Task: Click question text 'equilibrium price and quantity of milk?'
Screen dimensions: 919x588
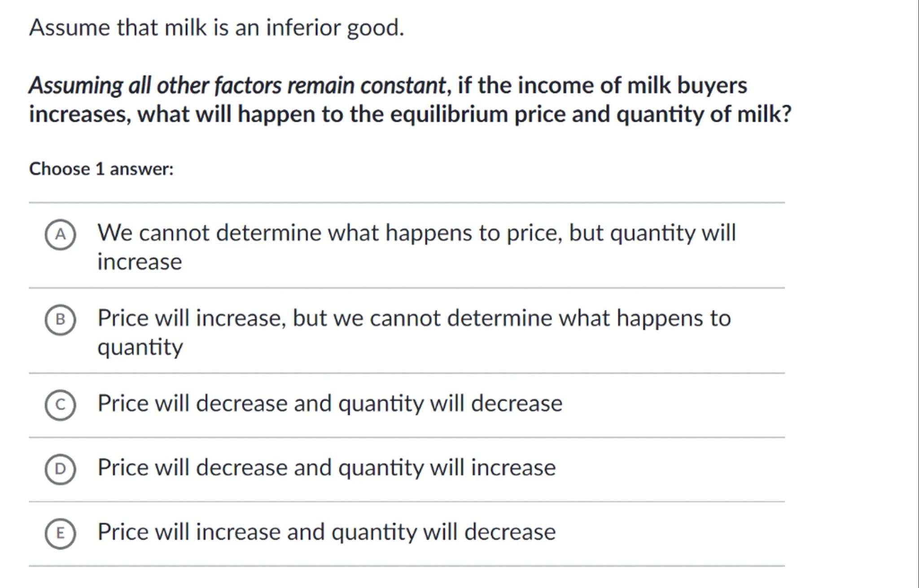Action: (x=590, y=114)
